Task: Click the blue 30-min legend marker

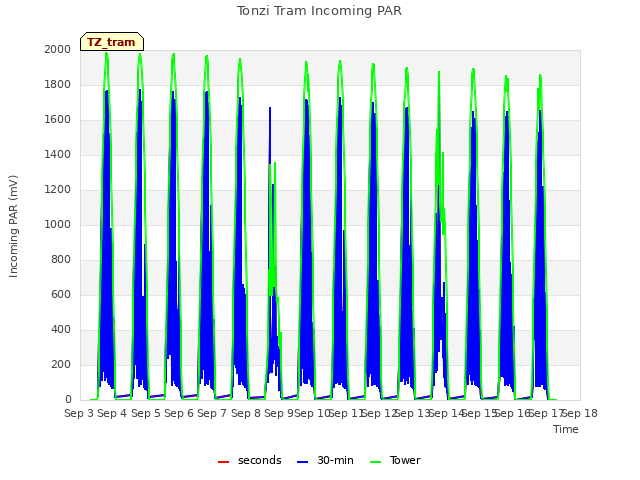Action: click(x=302, y=462)
